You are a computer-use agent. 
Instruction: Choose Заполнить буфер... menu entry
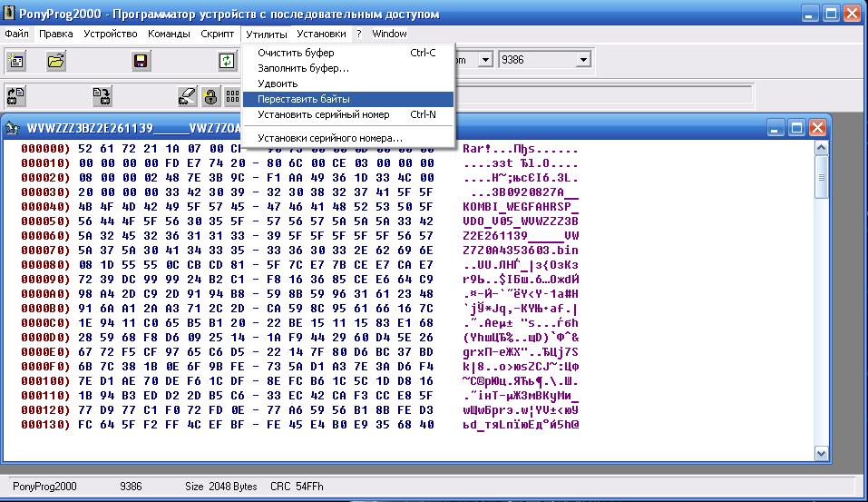pos(348,68)
